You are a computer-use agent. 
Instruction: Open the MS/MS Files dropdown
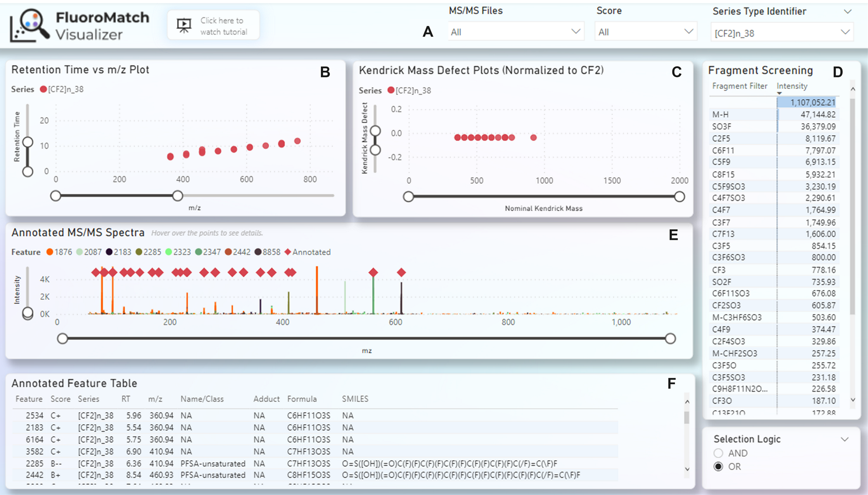pos(515,32)
